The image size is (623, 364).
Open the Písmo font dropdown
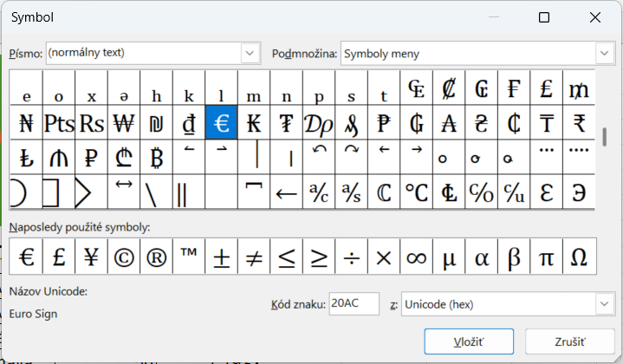pos(250,53)
